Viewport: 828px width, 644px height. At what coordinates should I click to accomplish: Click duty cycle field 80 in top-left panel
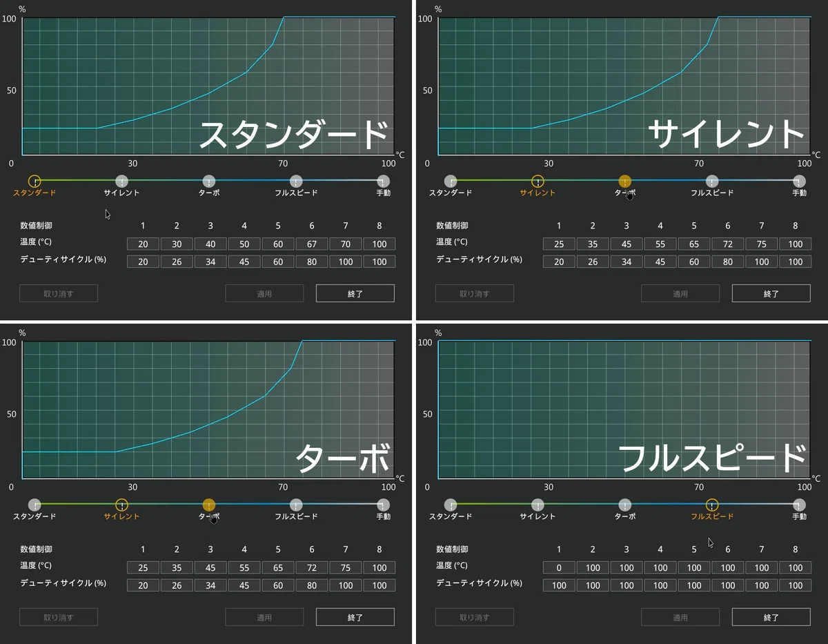312,262
